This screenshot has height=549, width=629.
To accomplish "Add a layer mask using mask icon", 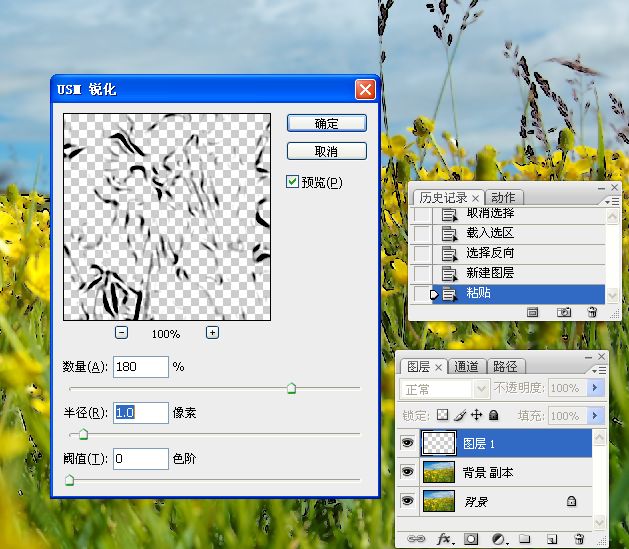I will pos(471,539).
